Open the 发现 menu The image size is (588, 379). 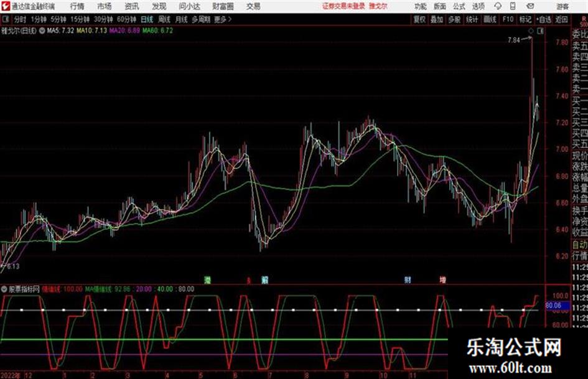pyautogui.click(x=159, y=6)
